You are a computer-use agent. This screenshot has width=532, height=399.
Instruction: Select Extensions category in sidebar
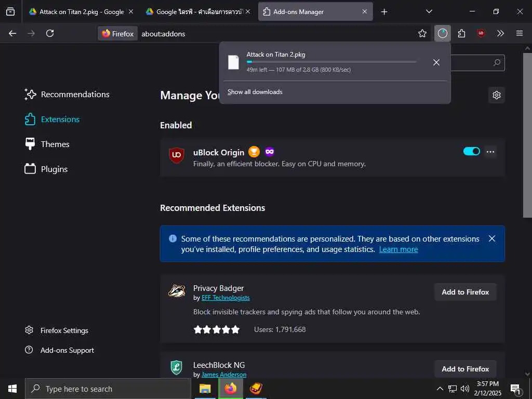click(52, 119)
